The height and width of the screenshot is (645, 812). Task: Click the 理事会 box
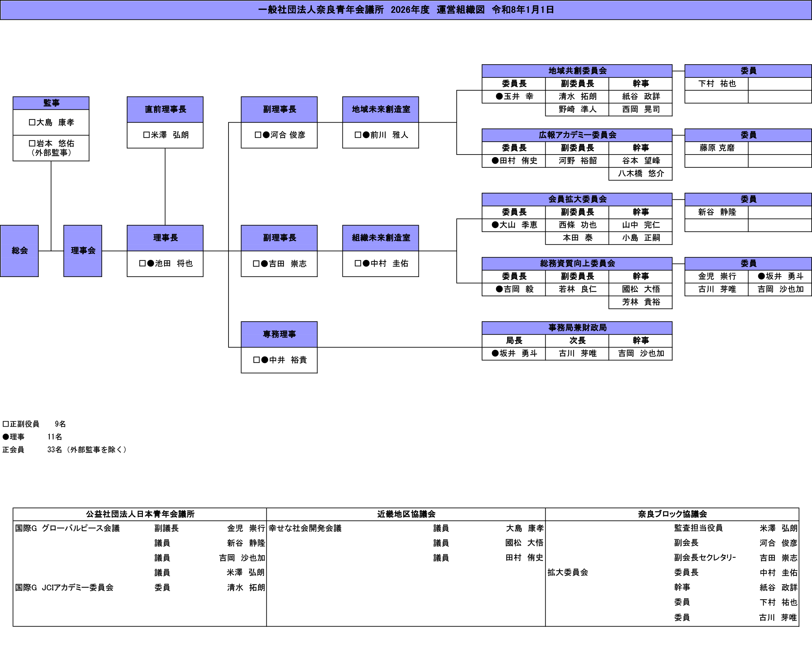(x=82, y=251)
